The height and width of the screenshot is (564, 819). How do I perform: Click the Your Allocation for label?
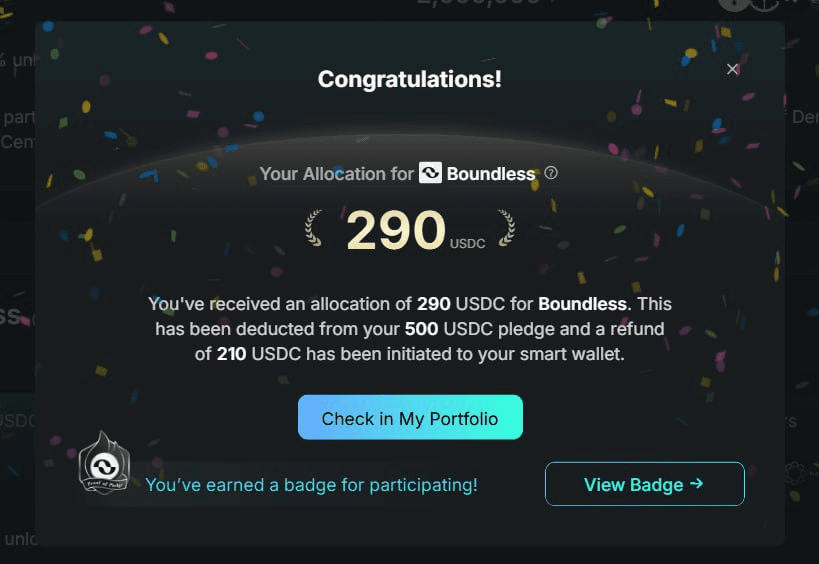tap(336, 174)
